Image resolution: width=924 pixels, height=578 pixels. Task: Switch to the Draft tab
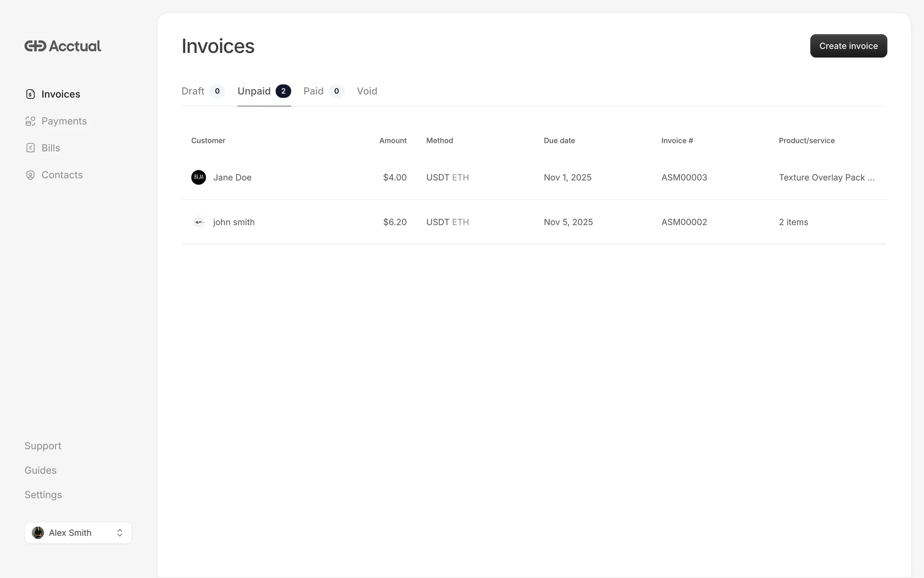(193, 91)
